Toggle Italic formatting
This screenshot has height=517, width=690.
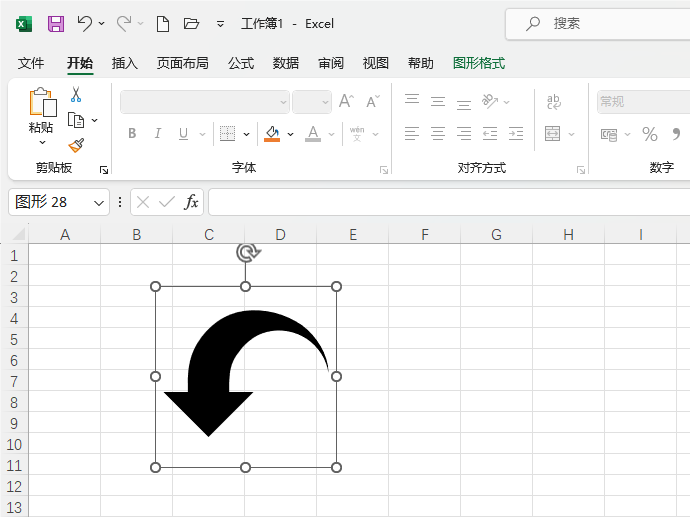tap(158, 133)
